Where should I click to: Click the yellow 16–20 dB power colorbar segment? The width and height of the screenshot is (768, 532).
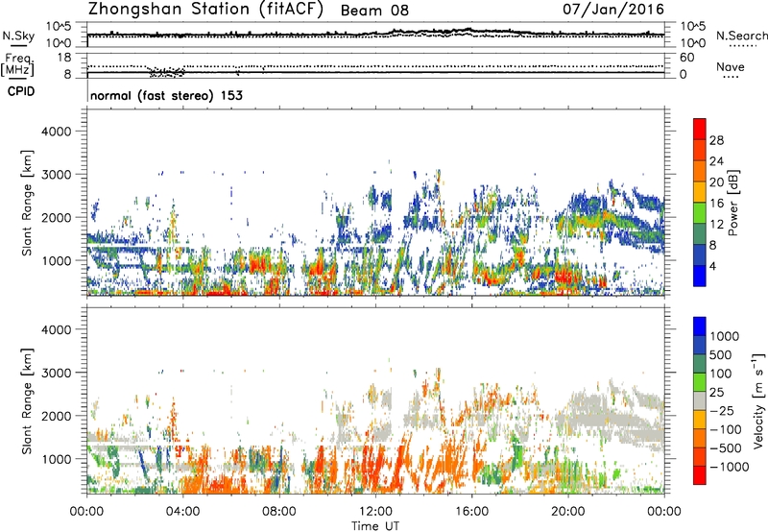pos(700,192)
